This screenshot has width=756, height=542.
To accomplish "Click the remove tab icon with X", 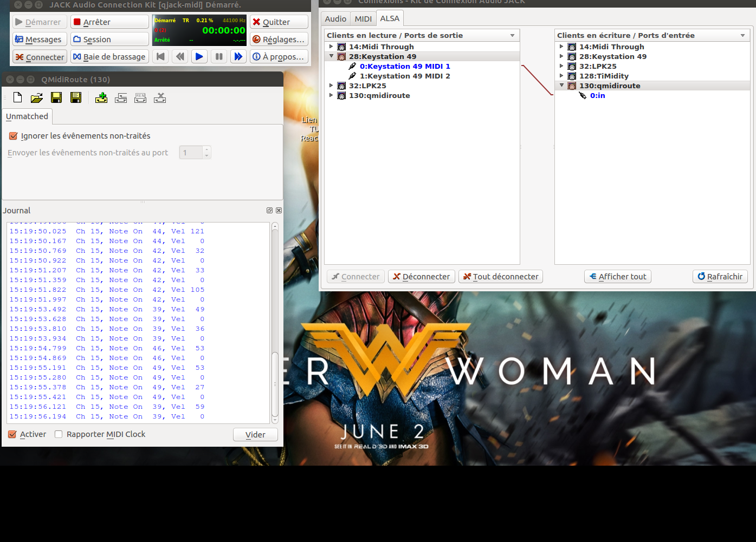I will pyautogui.click(x=160, y=97).
